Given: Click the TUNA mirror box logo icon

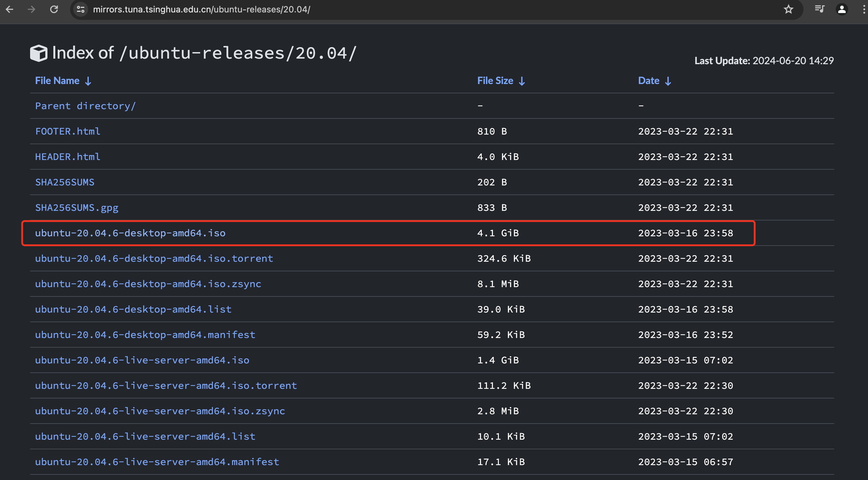Looking at the screenshot, I should [x=38, y=53].
